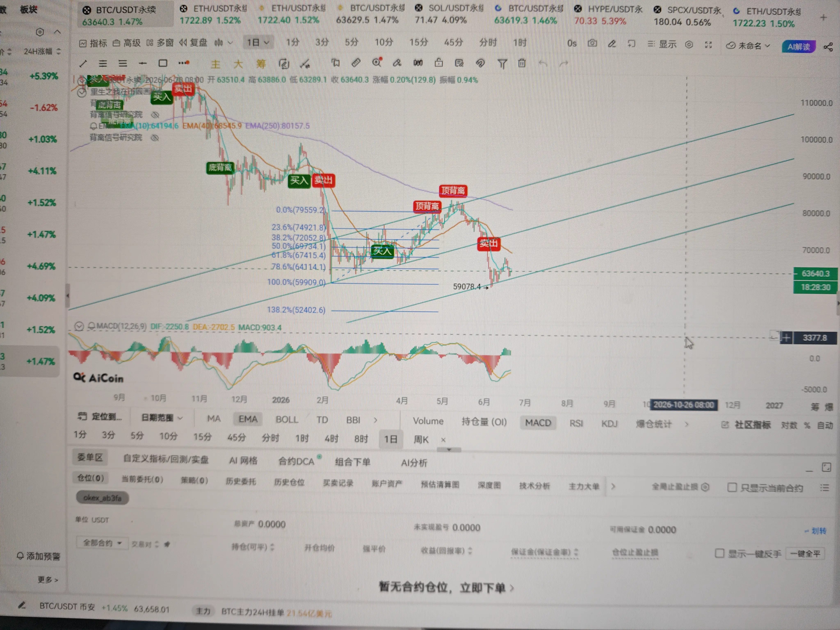The image size is (840, 630).
Task: Switch to the ETH/USDT永续 1722.89 tab
Action: [213, 14]
